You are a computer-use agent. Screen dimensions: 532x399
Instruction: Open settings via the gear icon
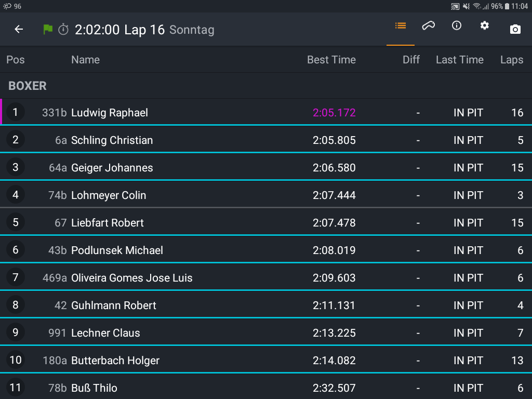tap(485, 25)
